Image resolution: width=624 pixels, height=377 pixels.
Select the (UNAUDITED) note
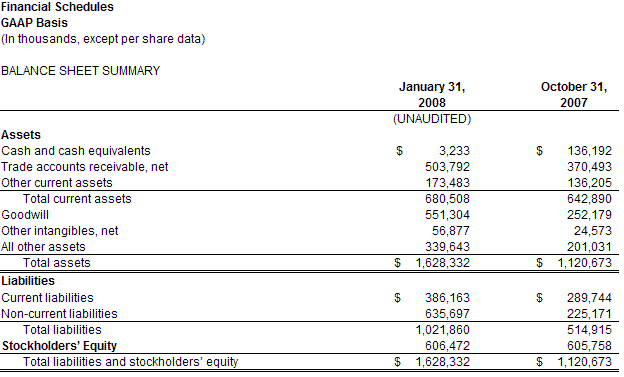tap(432, 119)
